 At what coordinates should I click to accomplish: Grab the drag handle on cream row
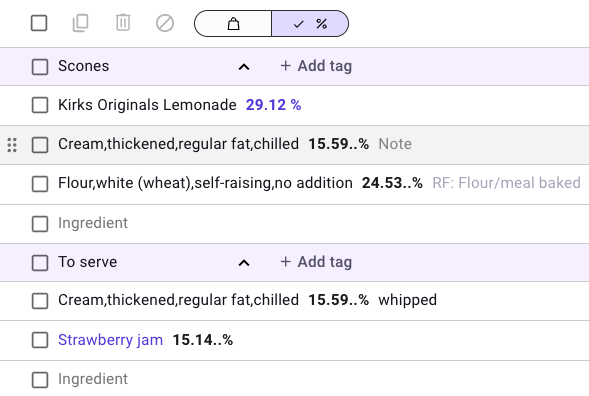point(12,145)
